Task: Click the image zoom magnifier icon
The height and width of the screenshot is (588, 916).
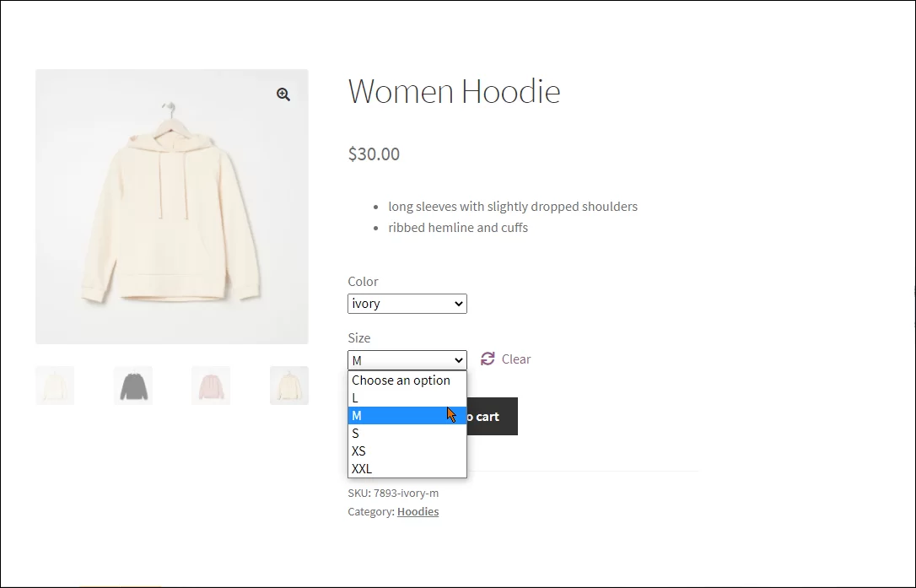Action: point(283,94)
